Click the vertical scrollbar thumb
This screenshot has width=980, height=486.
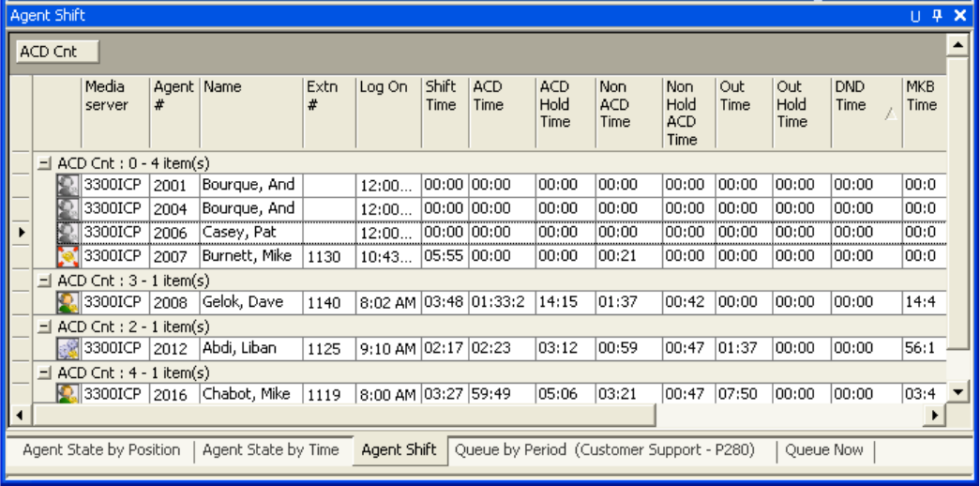(x=957, y=204)
